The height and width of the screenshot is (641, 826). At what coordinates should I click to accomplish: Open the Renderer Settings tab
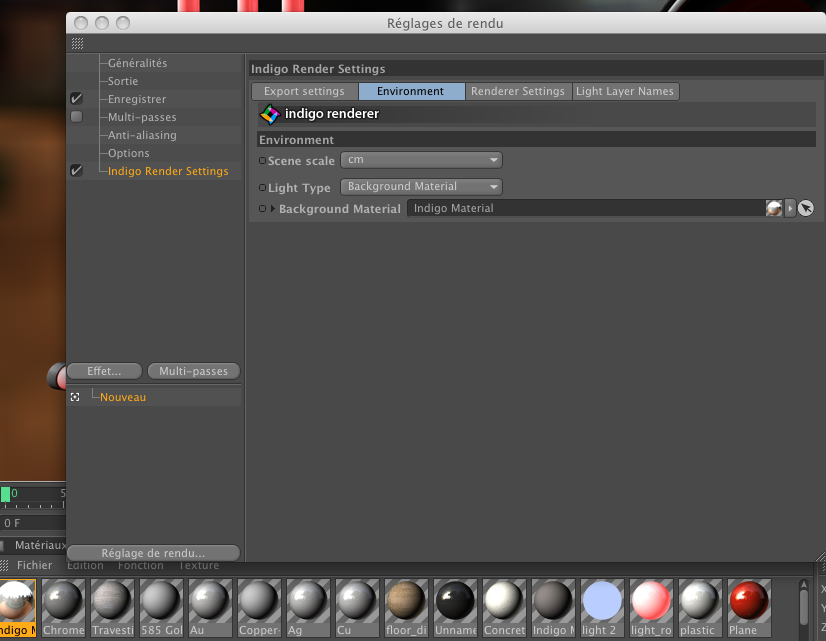[x=518, y=91]
